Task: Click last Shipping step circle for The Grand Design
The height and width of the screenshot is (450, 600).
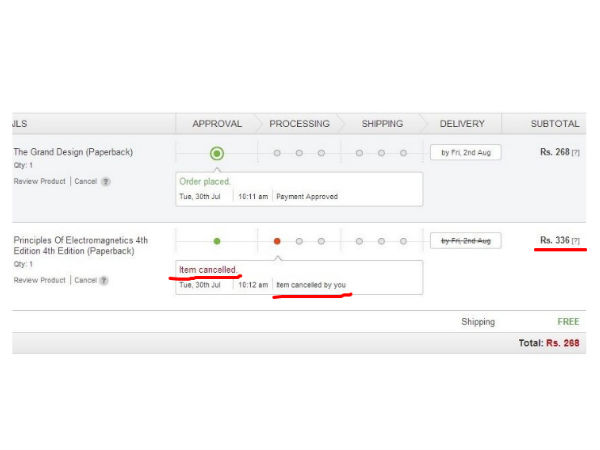Action: [403, 153]
